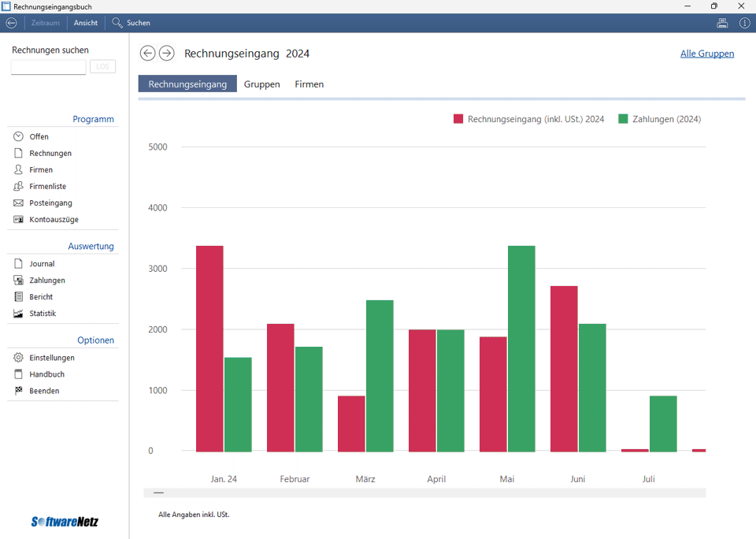Open Posteingang envelope item
Image resolution: width=756 pixels, height=539 pixels.
coord(19,203)
